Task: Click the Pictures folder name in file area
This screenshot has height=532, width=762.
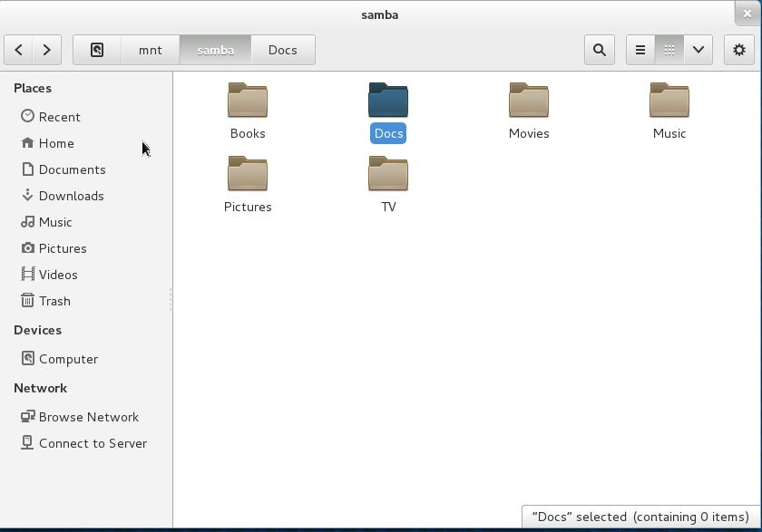Action: coord(248,207)
